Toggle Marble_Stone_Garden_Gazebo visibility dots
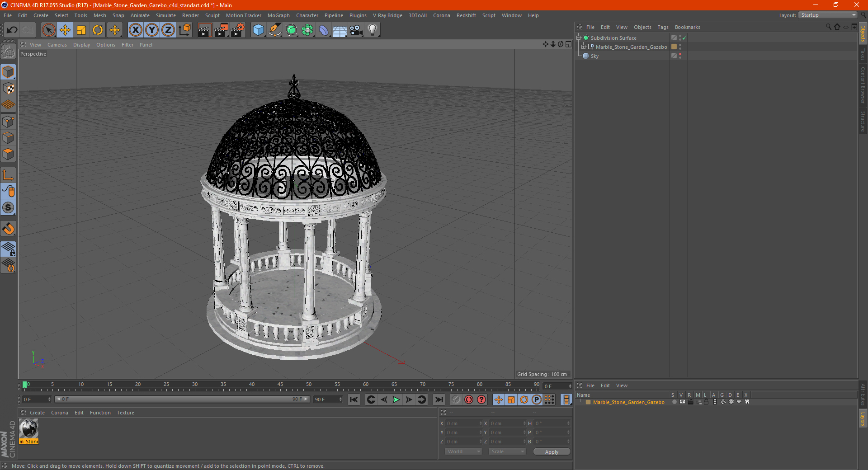The width and height of the screenshot is (868, 470). pos(680,47)
